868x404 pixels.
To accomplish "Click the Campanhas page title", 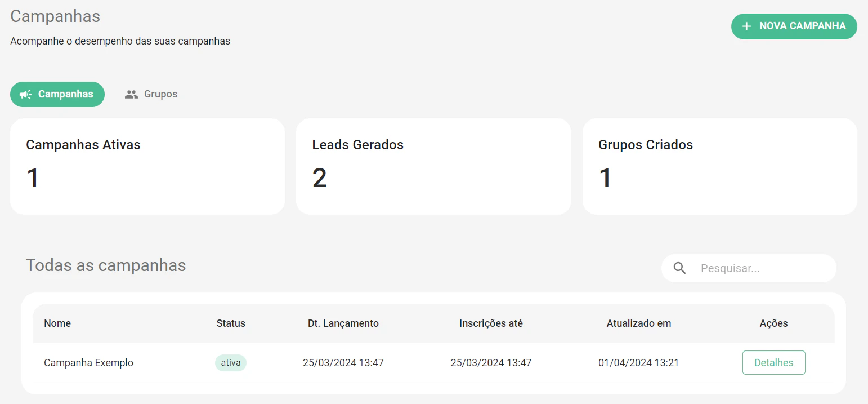I will tap(55, 16).
